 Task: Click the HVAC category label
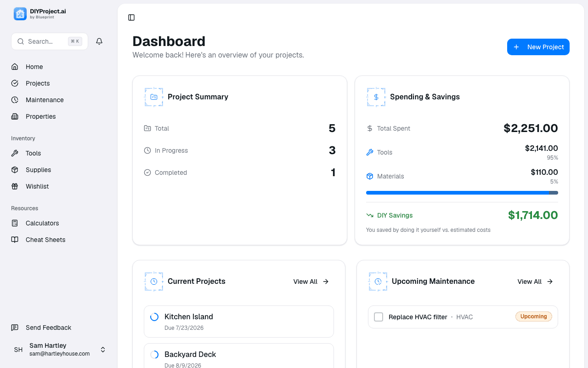(464, 317)
